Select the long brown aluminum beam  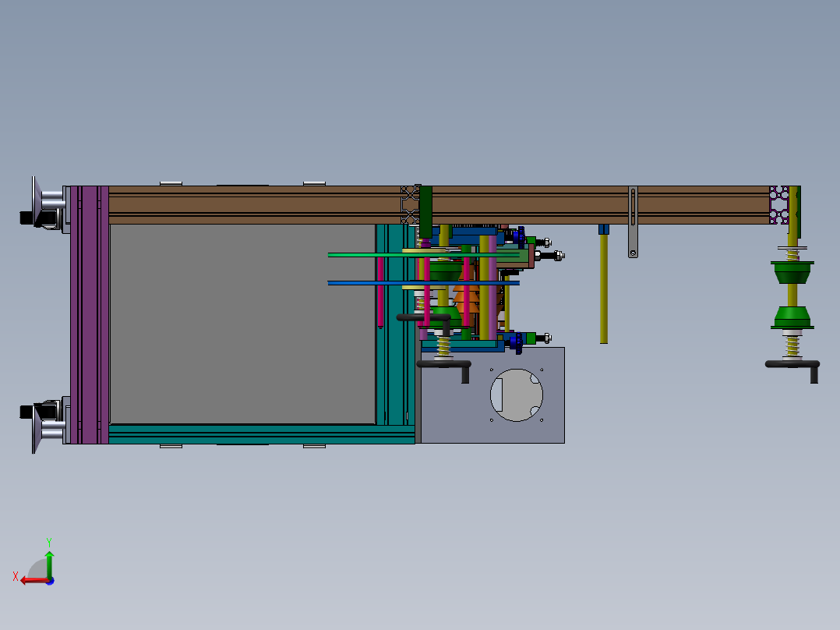click(439, 205)
